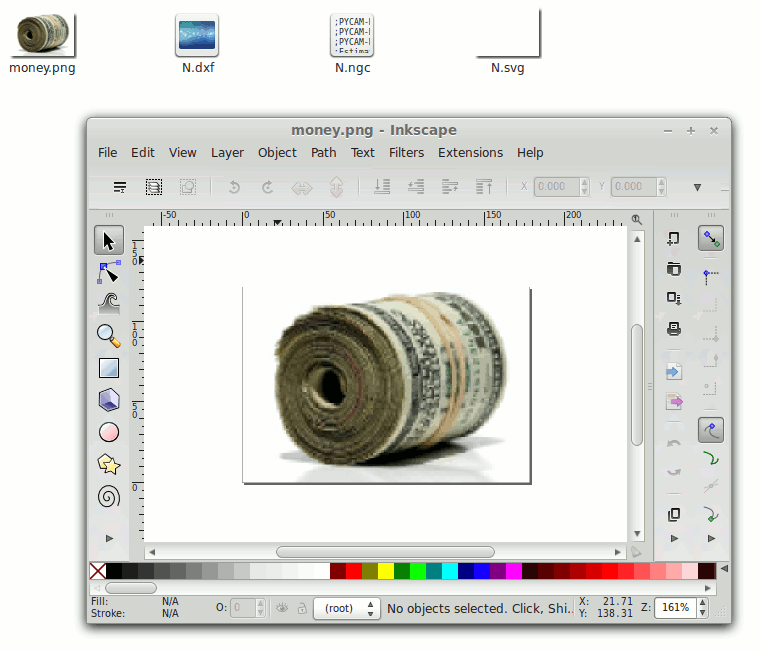This screenshot has height=650, width=761.
Task: Lower selection one step
Action: pyautogui.click(x=416, y=186)
